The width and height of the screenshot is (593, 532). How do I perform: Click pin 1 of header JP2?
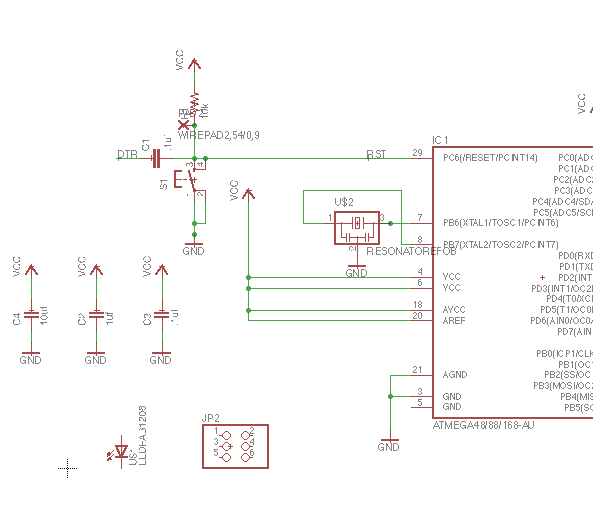(x=226, y=436)
